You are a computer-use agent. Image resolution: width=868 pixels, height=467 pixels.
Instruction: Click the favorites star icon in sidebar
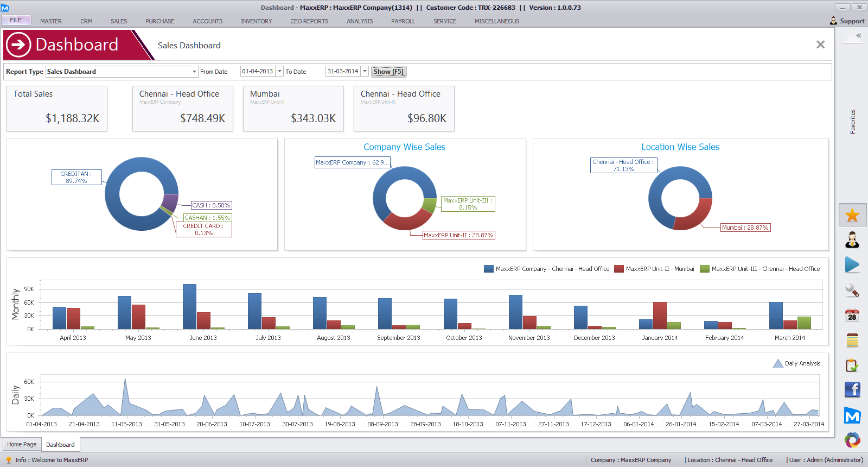pyautogui.click(x=852, y=215)
